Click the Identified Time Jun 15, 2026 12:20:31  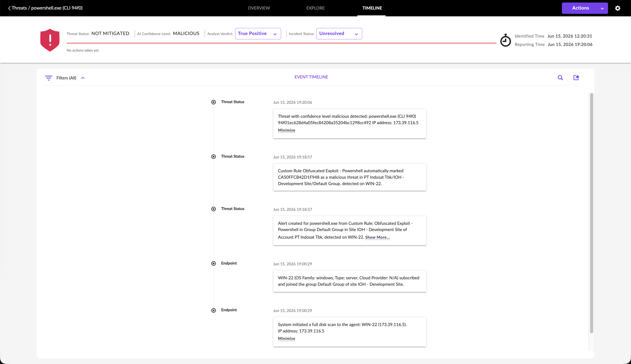point(569,36)
